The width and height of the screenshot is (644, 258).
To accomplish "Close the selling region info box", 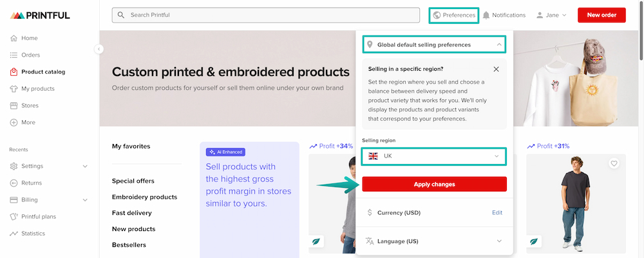I will click(496, 69).
